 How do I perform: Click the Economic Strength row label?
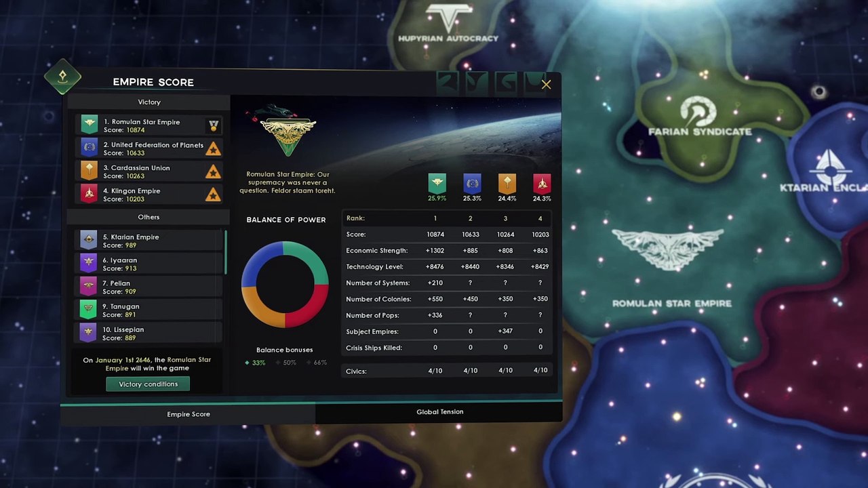pyautogui.click(x=377, y=251)
